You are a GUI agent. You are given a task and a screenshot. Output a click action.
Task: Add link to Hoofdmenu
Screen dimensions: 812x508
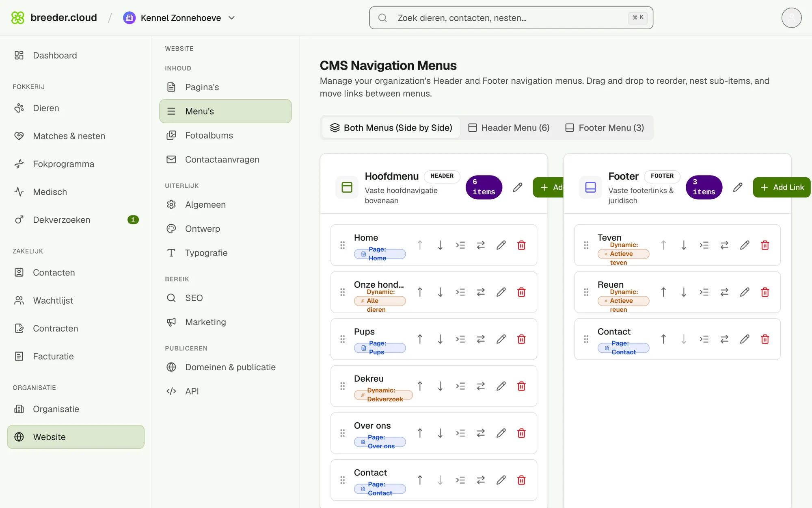pyautogui.click(x=548, y=187)
